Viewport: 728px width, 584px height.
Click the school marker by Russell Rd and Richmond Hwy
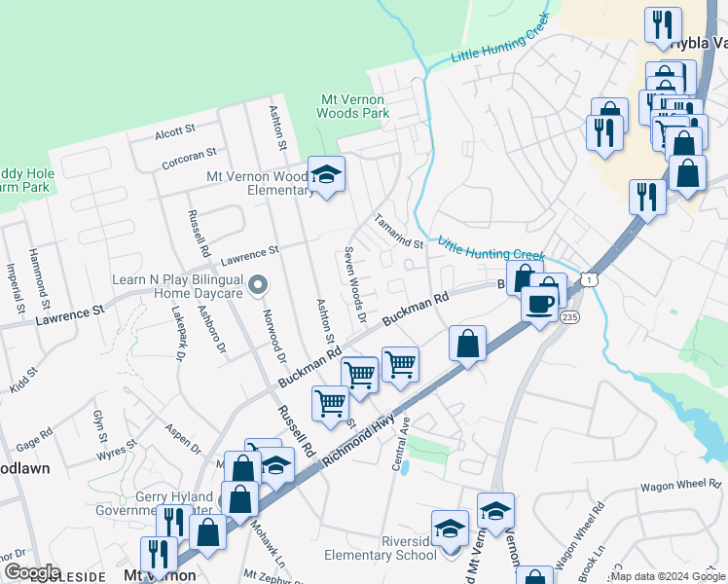click(x=276, y=465)
